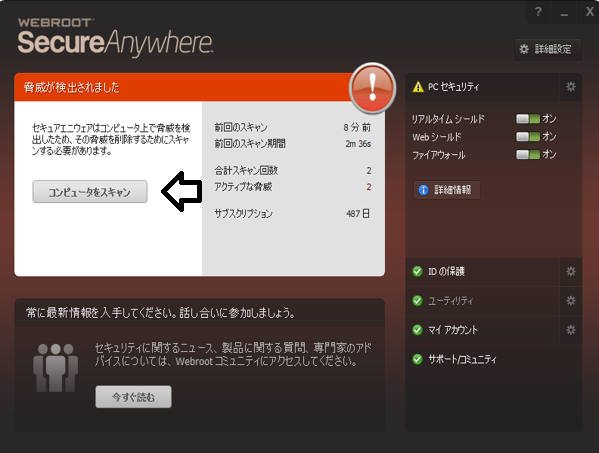The image size is (599, 453).
Task: Click the 詳細情報 info button
Action: [447, 190]
